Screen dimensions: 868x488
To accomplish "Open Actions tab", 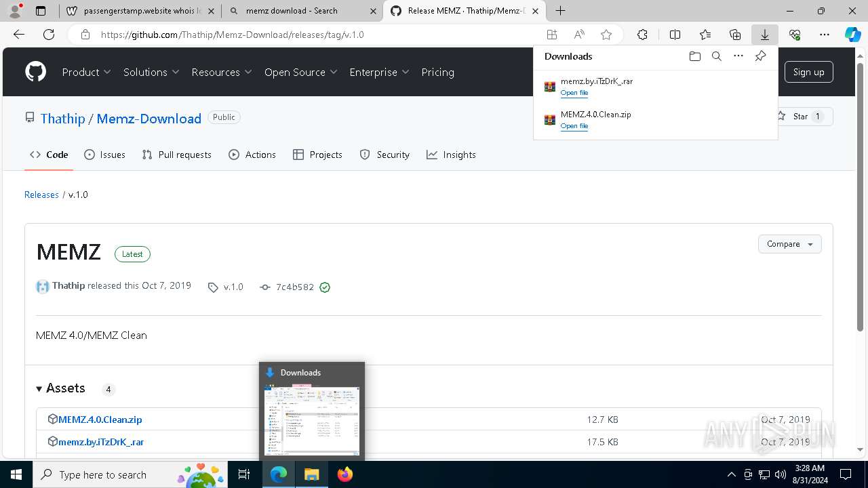I will (252, 155).
